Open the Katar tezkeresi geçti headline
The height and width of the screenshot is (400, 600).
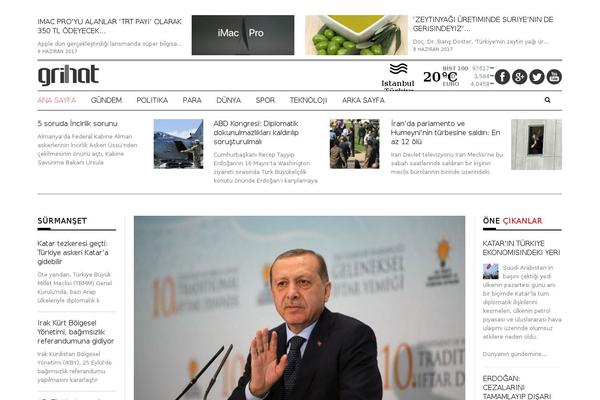(x=73, y=253)
